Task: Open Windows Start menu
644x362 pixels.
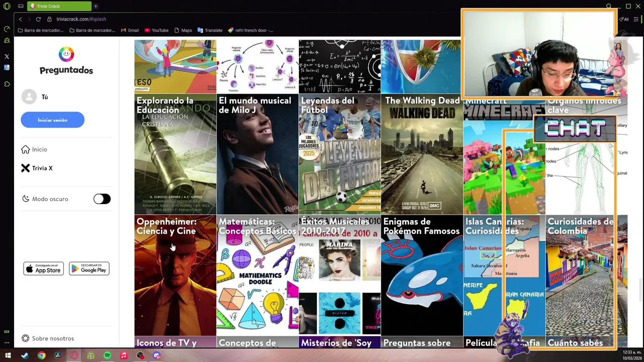Action: click(8, 355)
